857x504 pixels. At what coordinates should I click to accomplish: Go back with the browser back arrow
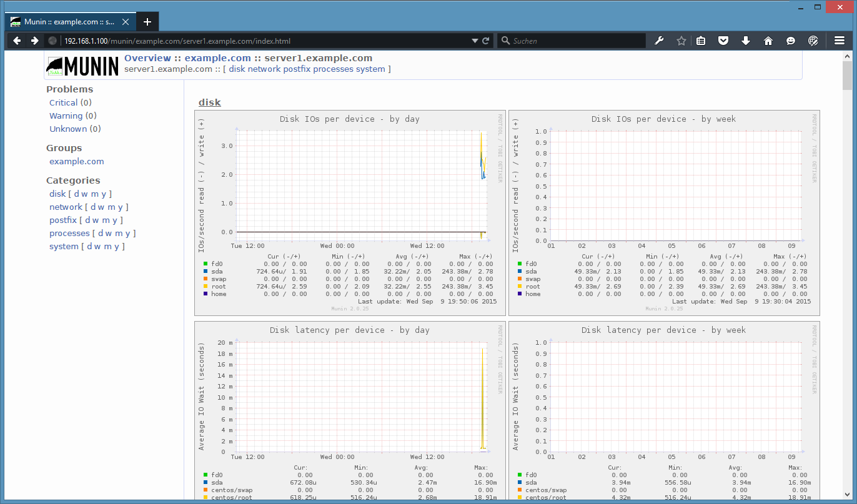coord(17,41)
